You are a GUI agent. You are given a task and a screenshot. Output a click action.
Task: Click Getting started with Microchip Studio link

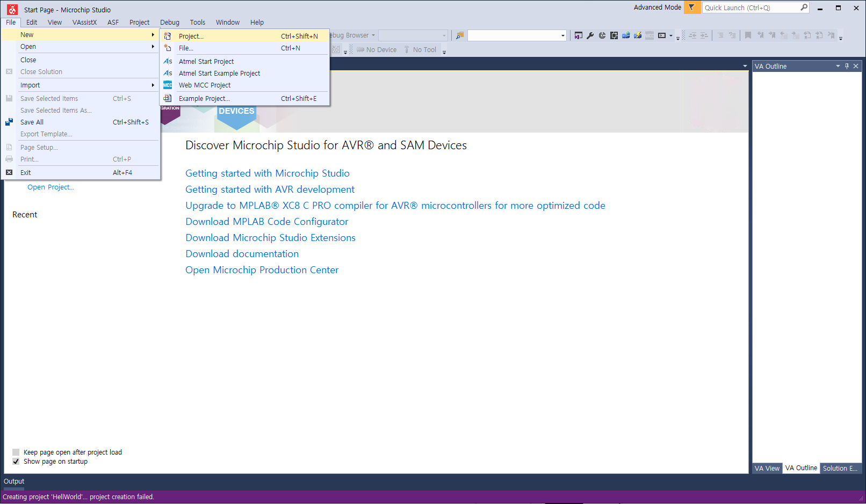(268, 173)
